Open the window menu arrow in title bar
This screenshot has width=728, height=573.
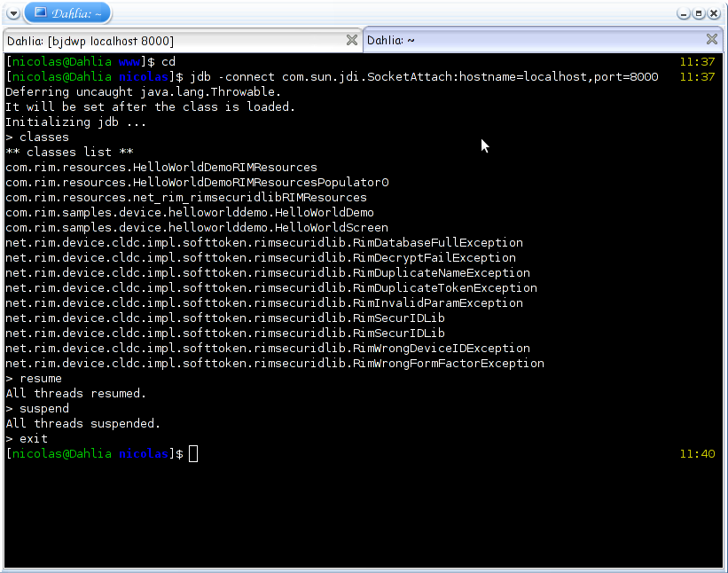click(x=12, y=13)
